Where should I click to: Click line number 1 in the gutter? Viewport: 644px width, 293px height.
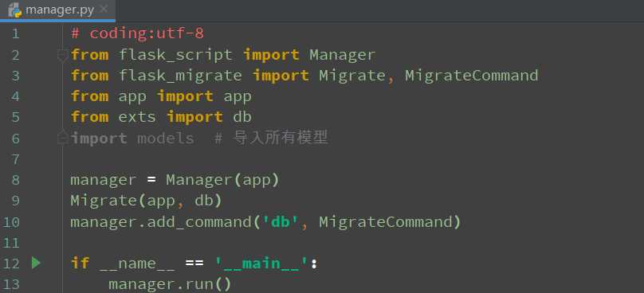point(16,33)
